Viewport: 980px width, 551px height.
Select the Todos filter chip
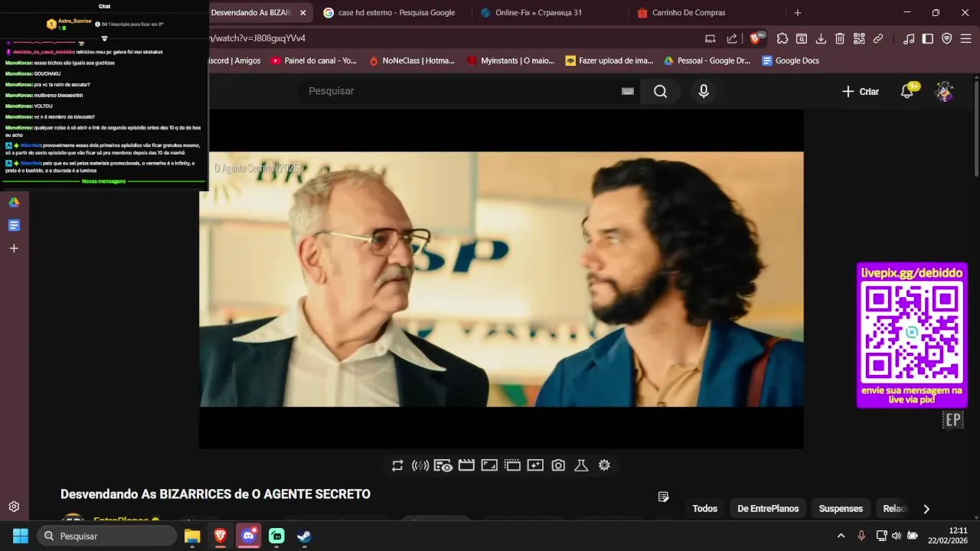pyautogui.click(x=705, y=508)
